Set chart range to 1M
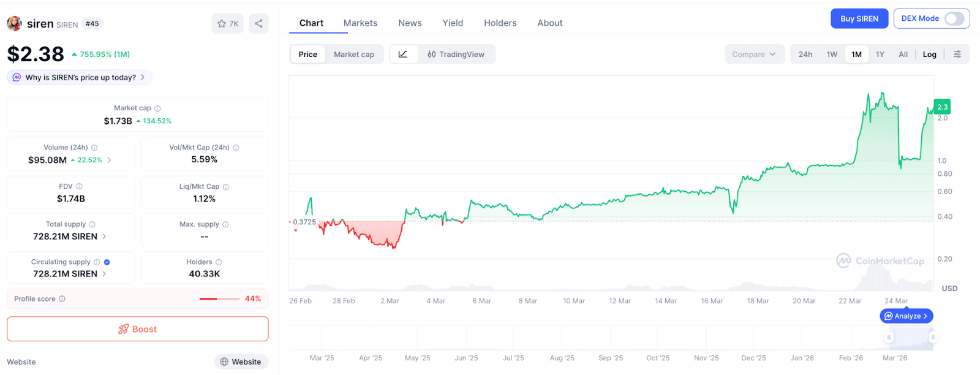This screenshot has width=980, height=375. [857, 54]
